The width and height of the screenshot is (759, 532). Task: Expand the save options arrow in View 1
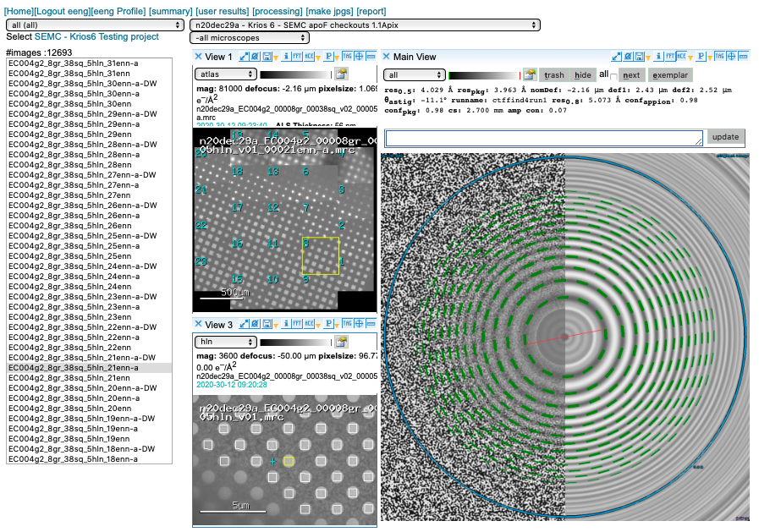point(276,58)
